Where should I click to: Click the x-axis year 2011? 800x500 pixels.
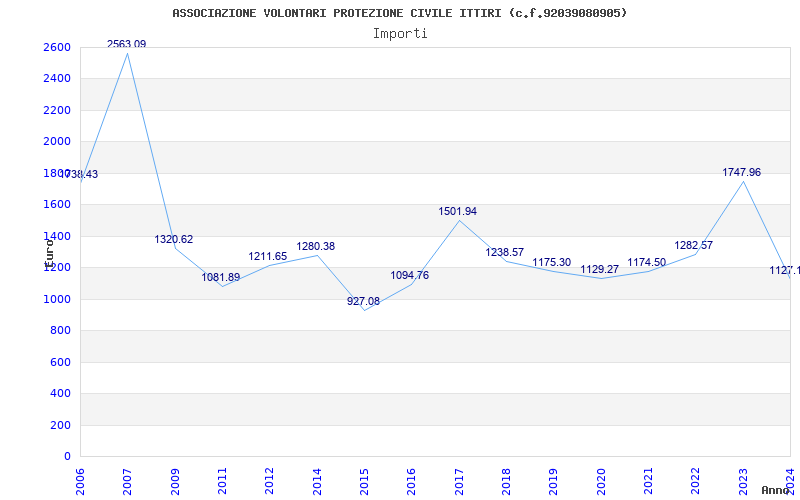point(222,482)
